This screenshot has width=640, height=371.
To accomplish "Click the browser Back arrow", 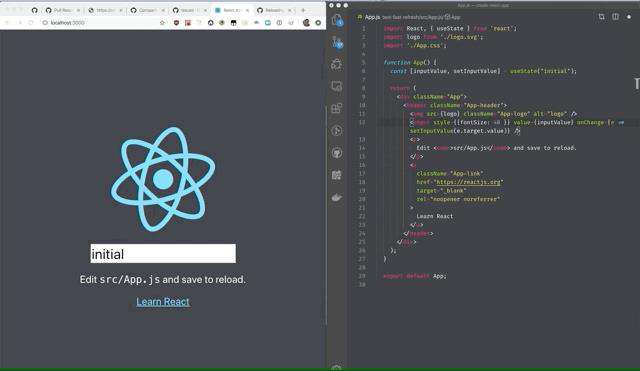I will click(x=7, y=23).
